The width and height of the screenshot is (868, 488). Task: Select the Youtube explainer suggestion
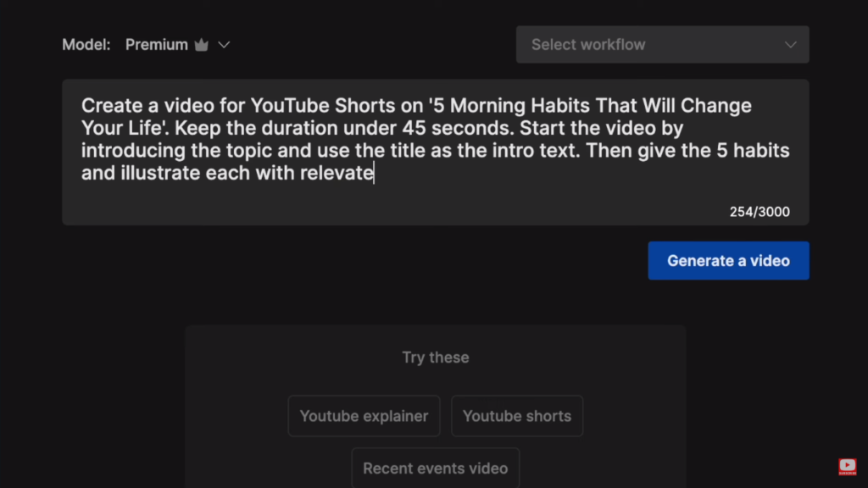pyautogui.click(x=364, y=416)
